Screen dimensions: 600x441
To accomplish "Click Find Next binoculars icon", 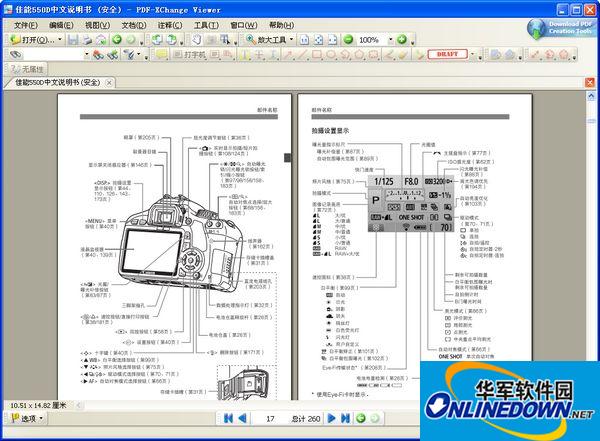I will tap(113, 55).
